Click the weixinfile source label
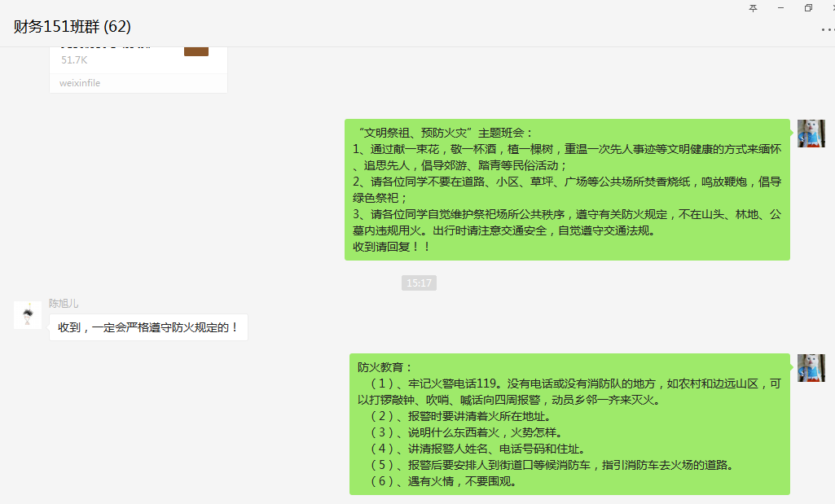Viewport: 835px width, 504px height. click(80, 83)
